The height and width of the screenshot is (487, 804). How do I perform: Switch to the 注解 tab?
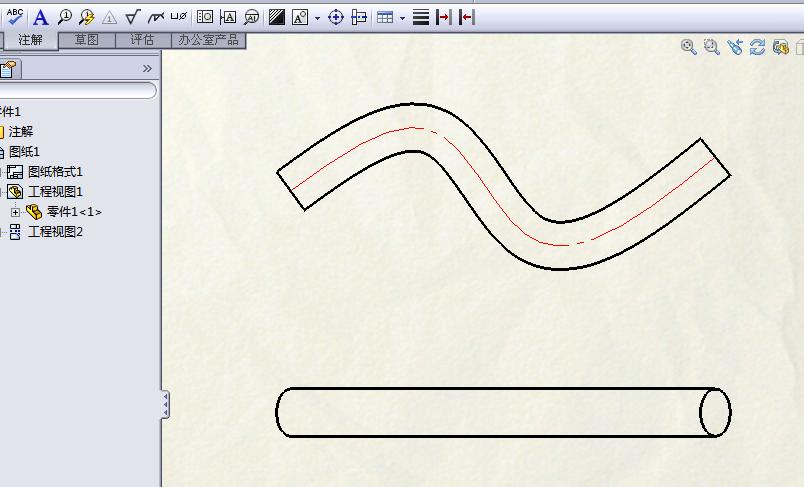[x=30, y=40]
